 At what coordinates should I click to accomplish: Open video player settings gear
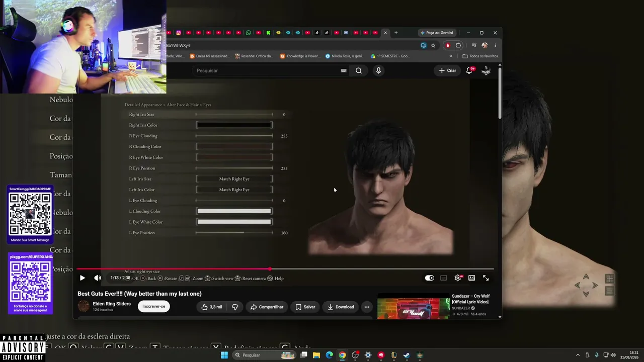pyautogui.click(x=457, y=278)
